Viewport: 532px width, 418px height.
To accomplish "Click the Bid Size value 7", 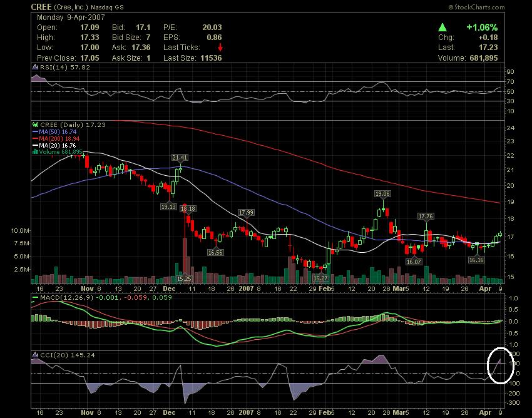I will (148, 38).
